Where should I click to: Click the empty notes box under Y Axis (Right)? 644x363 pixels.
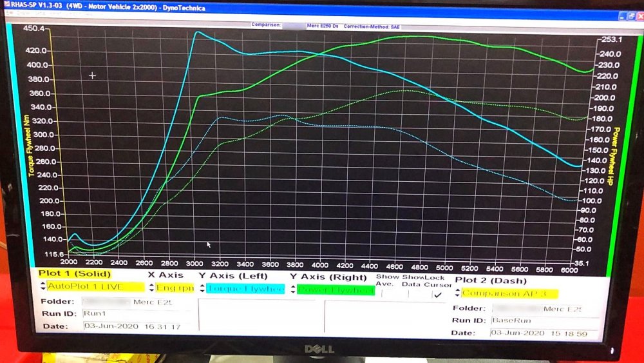coord(385,316)
